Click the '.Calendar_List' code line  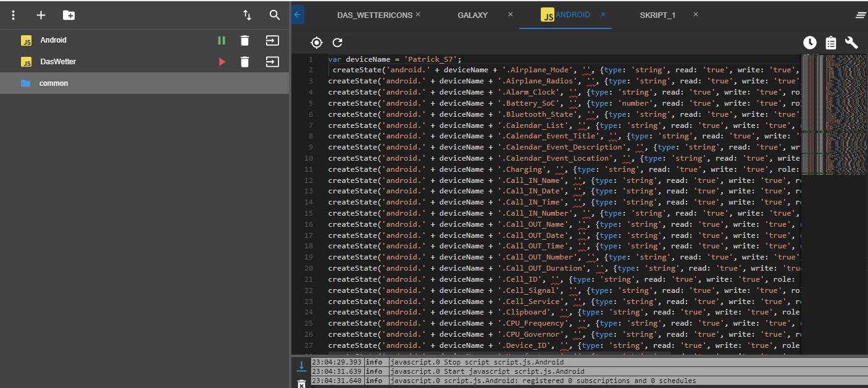coord(564,125)
